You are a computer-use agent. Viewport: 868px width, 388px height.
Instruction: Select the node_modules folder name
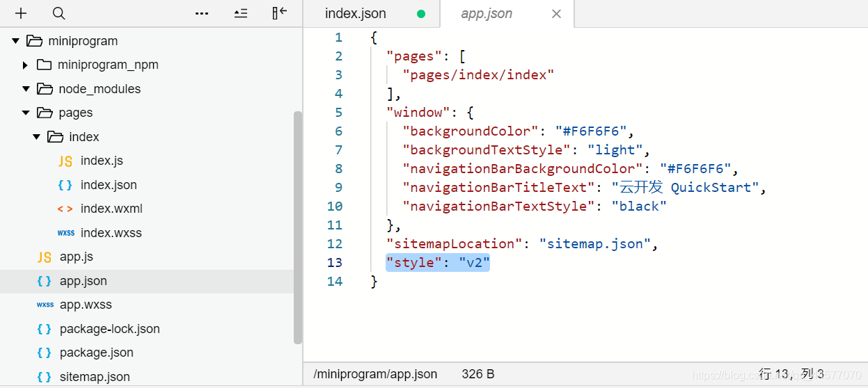(x=100, y=89)
